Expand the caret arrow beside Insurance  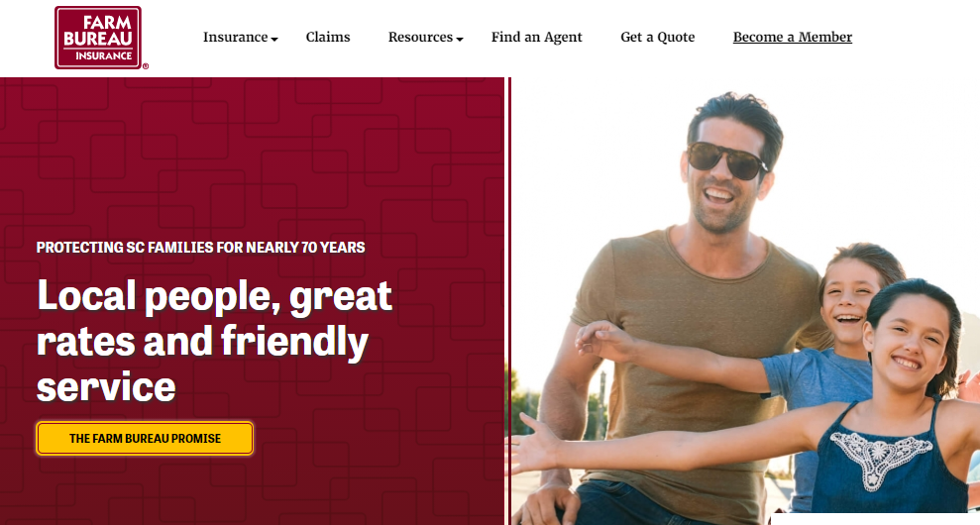point(274,39)
